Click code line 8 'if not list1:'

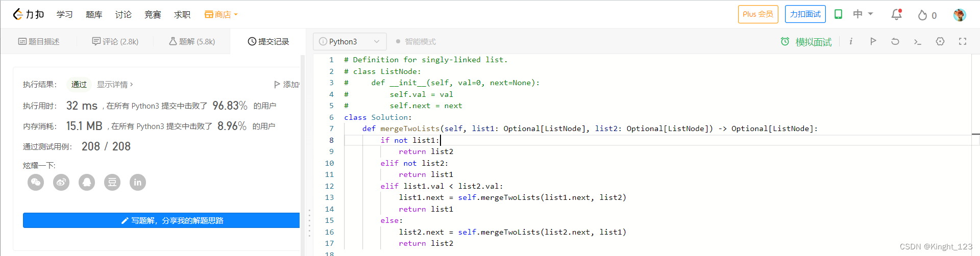(x=410, y=140)
